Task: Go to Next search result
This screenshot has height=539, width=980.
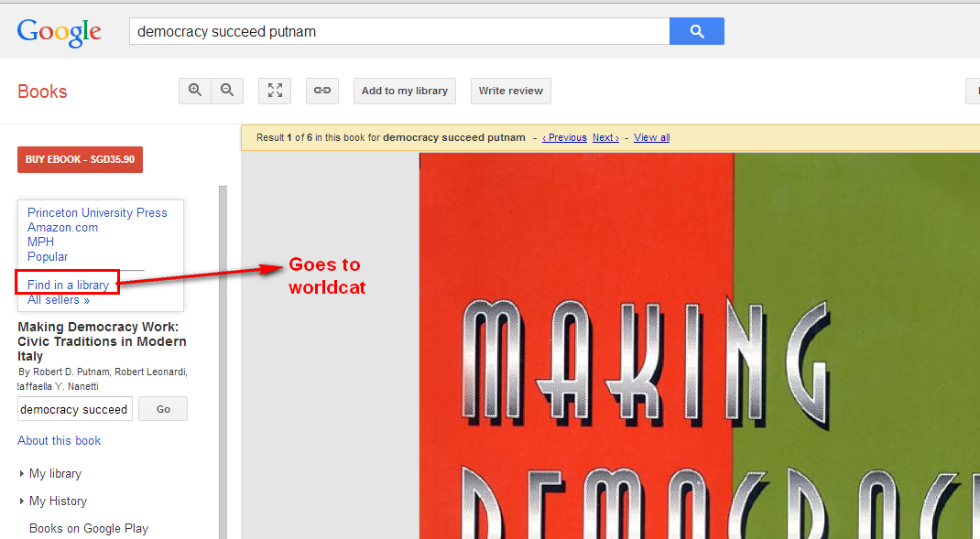Action: (x=605, y=137)
